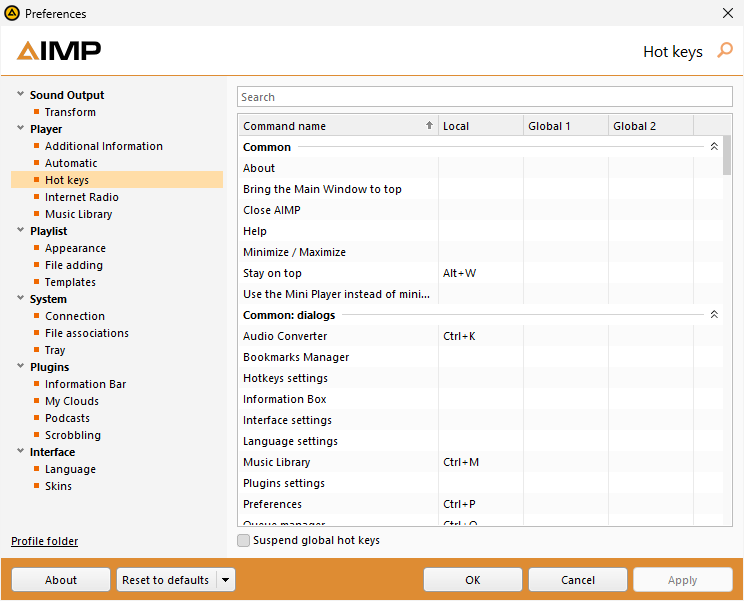
Task: Click the hot keys Search field
Action: pos(484,97)
